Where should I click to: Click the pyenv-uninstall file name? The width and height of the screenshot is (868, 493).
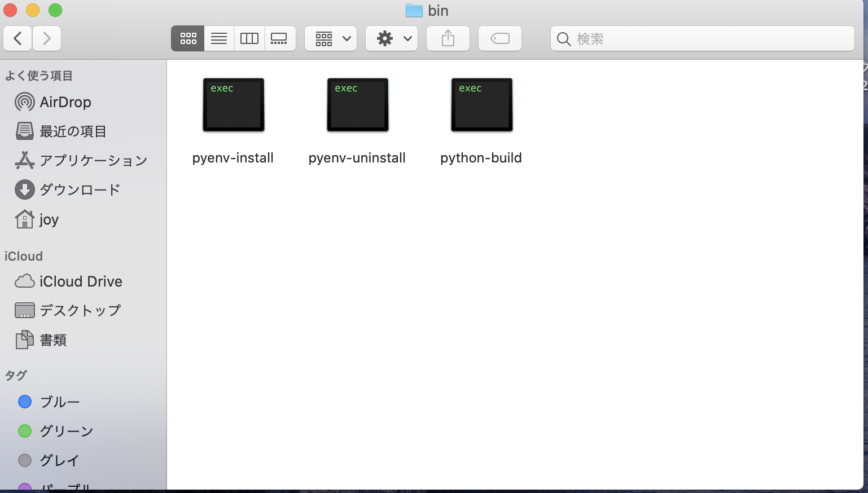(x=357, y=158)
